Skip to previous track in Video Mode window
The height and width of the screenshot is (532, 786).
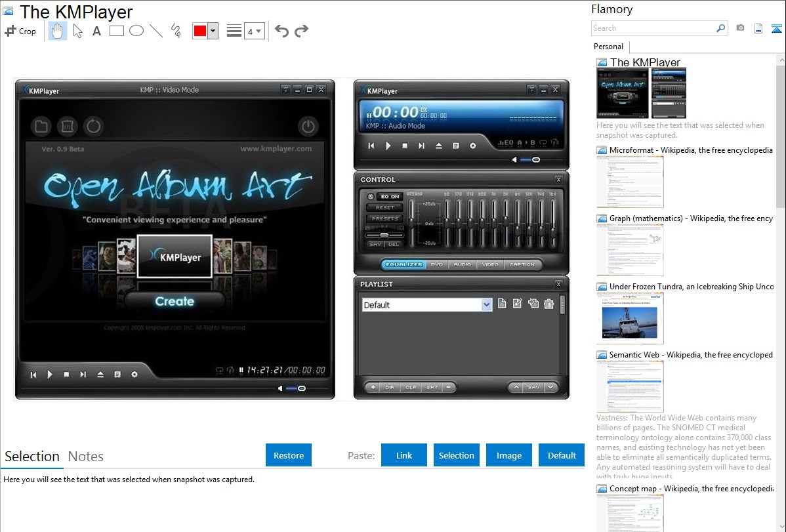tap(33, 375)
